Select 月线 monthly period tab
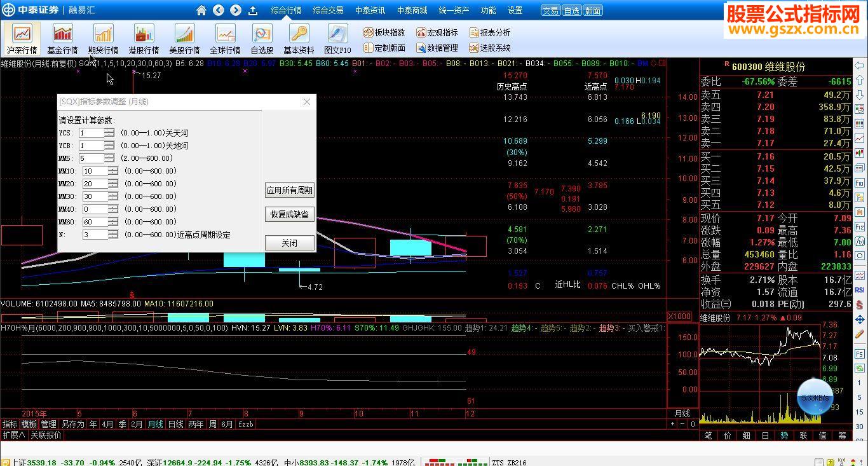 [x=156, y=424]
